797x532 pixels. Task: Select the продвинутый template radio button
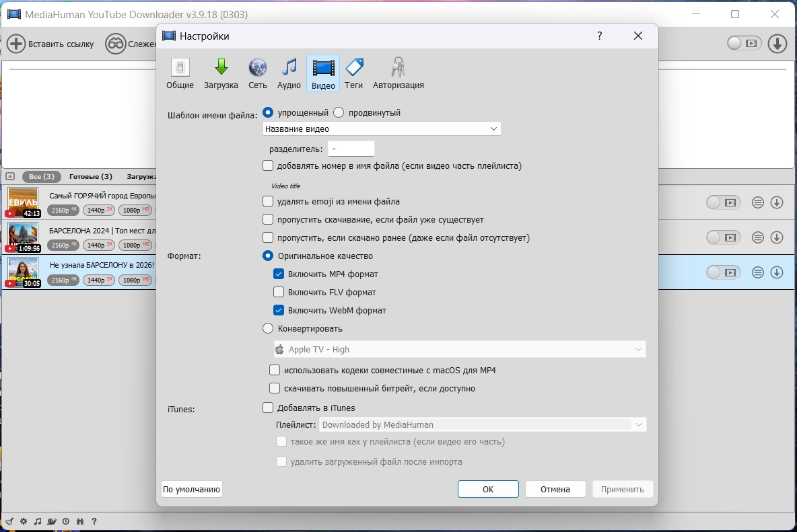pos(339,112)
